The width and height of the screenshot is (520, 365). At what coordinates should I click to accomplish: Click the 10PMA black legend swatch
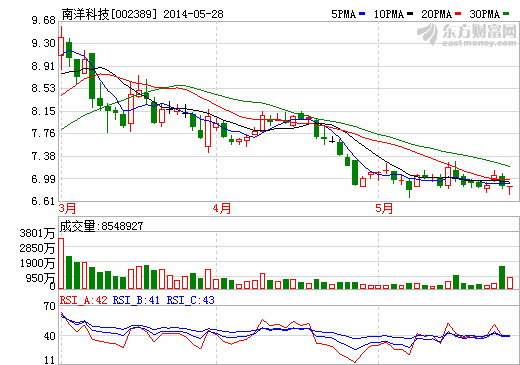point(410,14)
